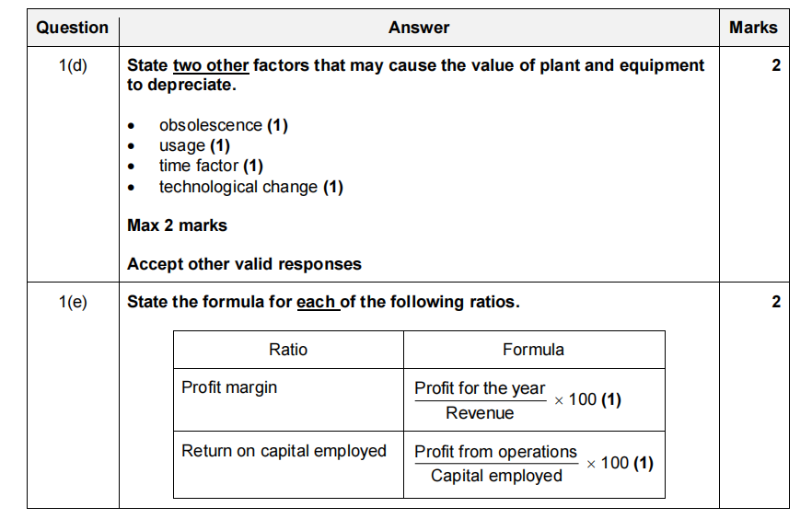Click 'Capital employed' denominator text
The height and width of the screenshot is (519, 812).
[496, 476]
